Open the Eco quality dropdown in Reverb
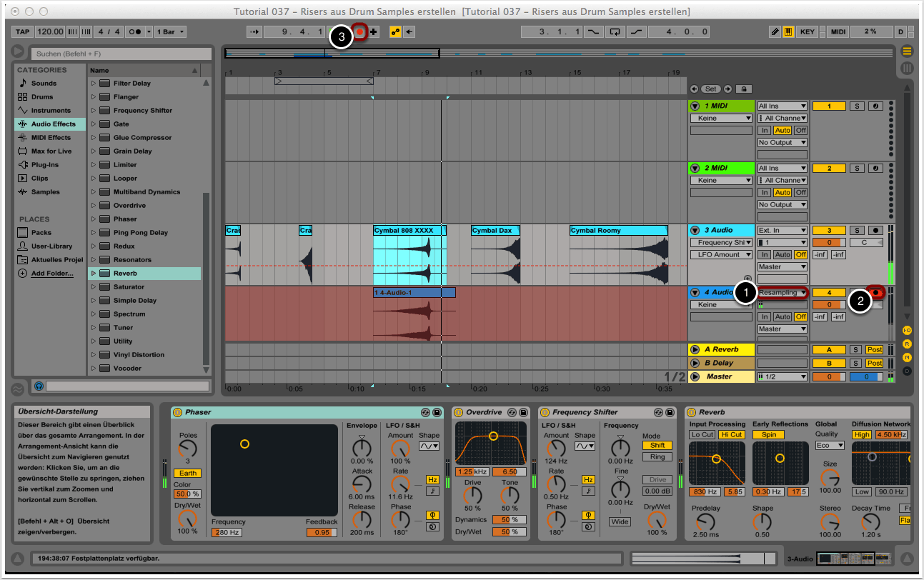 click(x=830, y=445)
